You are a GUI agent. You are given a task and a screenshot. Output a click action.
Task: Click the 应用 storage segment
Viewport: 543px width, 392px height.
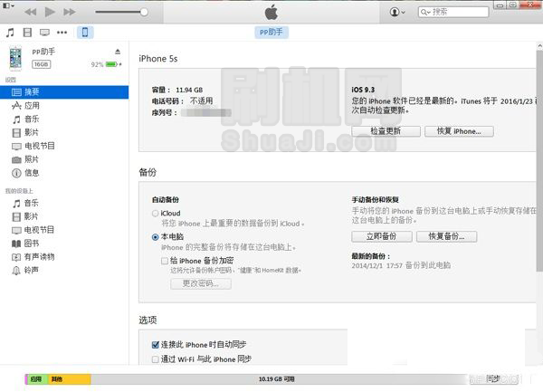point(37,379)
